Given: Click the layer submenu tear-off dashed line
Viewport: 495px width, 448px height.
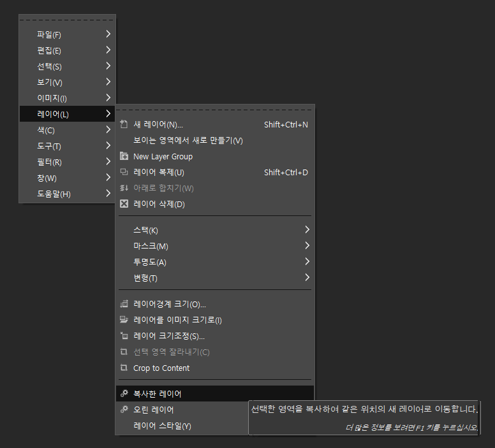Looking at the screenshot, I should [215, 110].
